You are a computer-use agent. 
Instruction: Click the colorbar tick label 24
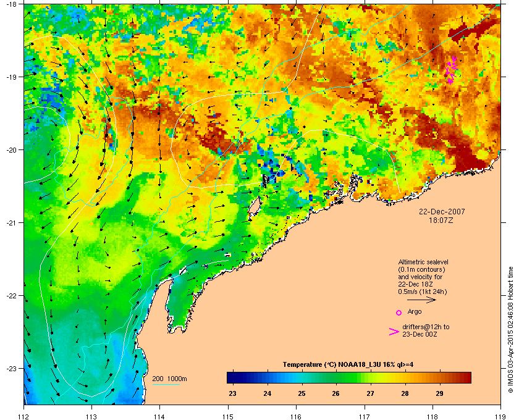(267, 393)
